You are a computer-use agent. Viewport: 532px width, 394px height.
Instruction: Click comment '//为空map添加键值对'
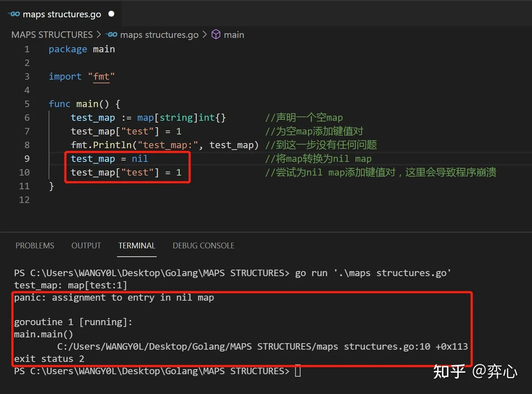[314, 131]
